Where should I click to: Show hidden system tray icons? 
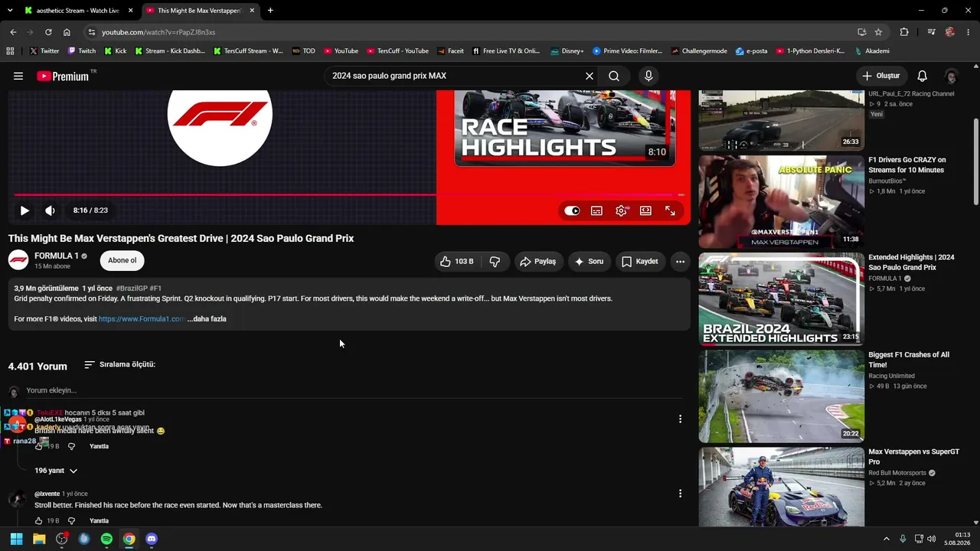tap(887, 539)
